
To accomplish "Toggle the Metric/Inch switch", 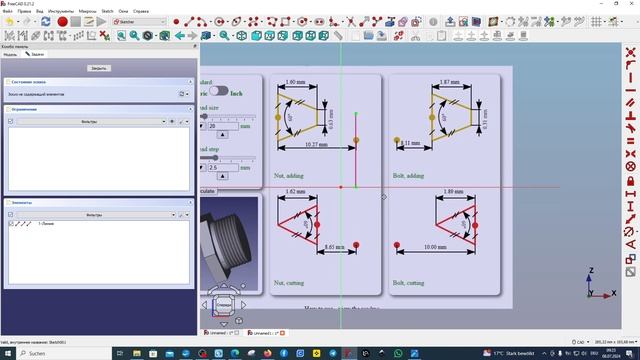I will point(219,91).
